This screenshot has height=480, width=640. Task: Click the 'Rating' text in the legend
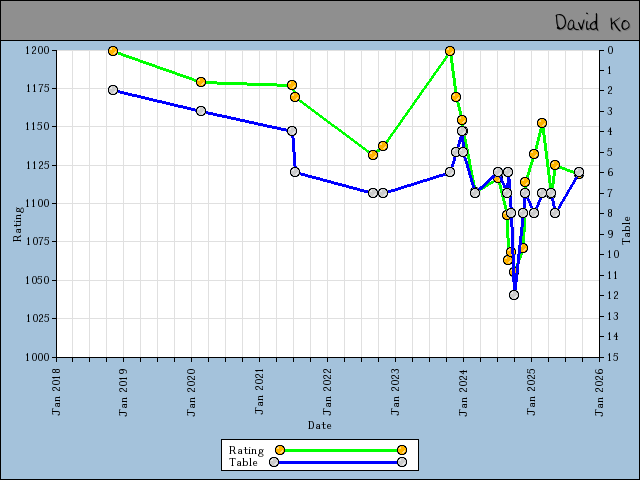[246, 450]
